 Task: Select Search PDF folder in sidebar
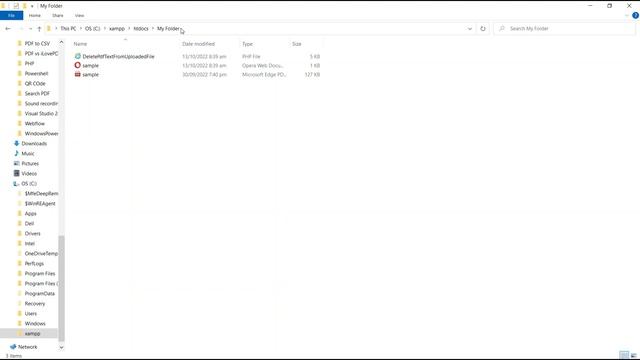(37, 93)
